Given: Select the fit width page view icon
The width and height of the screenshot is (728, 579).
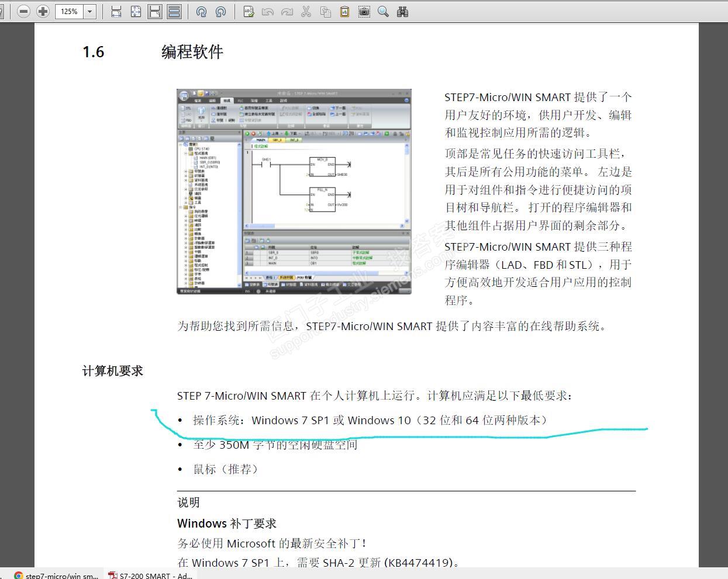Looking at the screenshot, I should tap(116, 12).
